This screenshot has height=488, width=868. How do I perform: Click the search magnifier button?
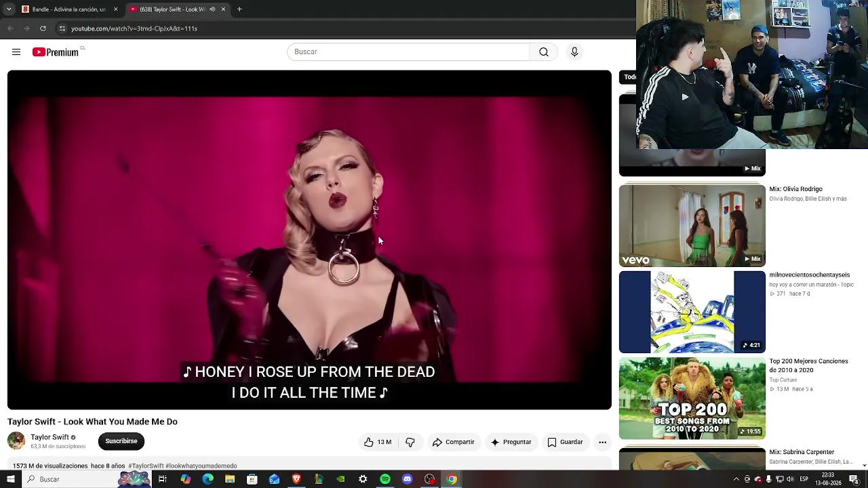click(544, 52)
